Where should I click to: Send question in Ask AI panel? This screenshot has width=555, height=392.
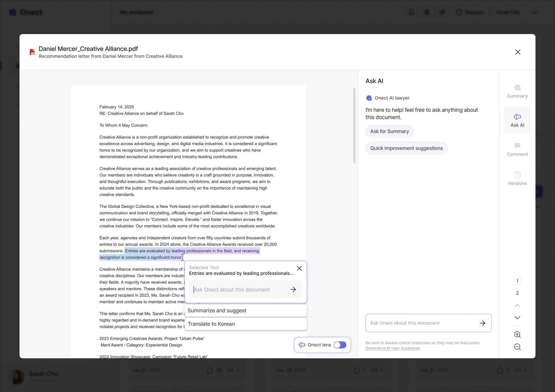(x=482, y=323)
